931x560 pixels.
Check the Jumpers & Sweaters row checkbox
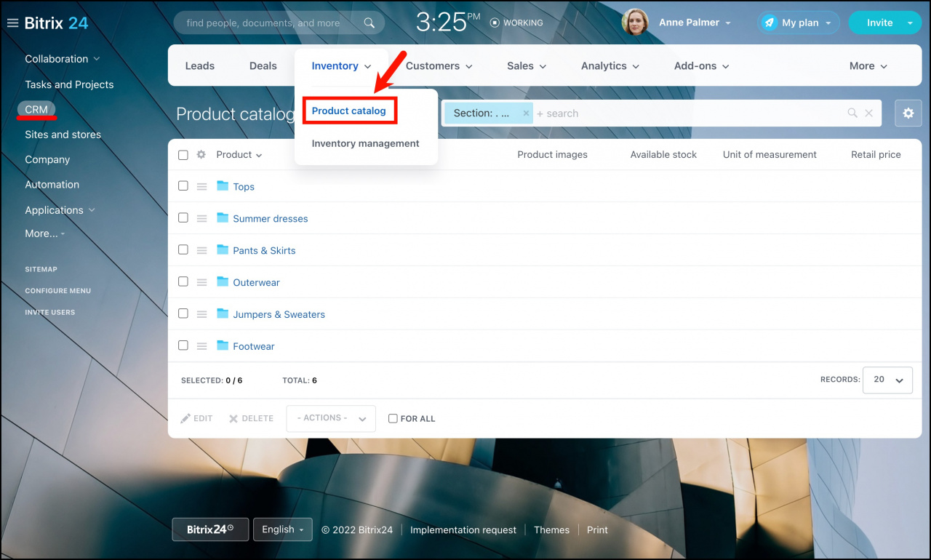click(x=183, y=314)
